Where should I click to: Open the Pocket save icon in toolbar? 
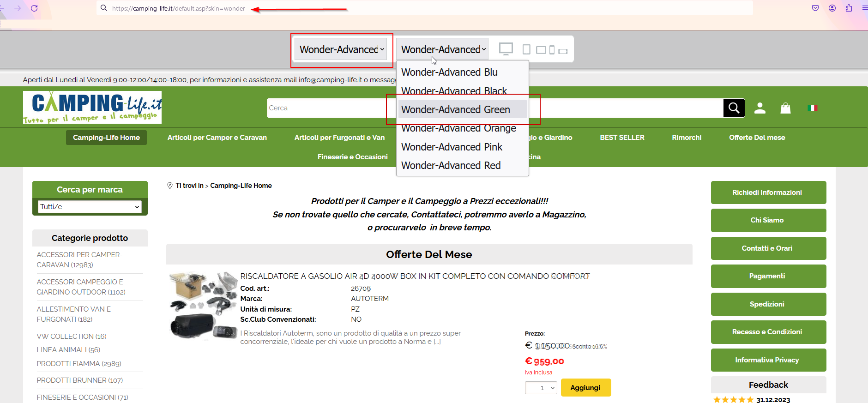click(815, 8)
